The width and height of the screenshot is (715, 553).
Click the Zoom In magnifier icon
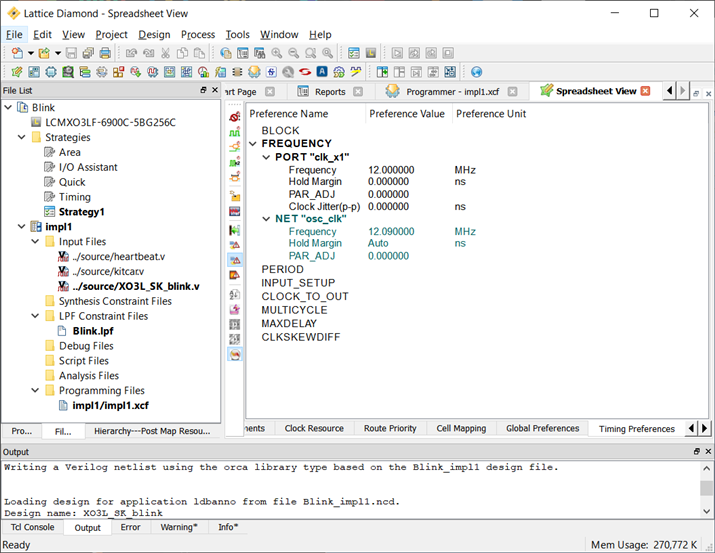[x=276, y=53]
